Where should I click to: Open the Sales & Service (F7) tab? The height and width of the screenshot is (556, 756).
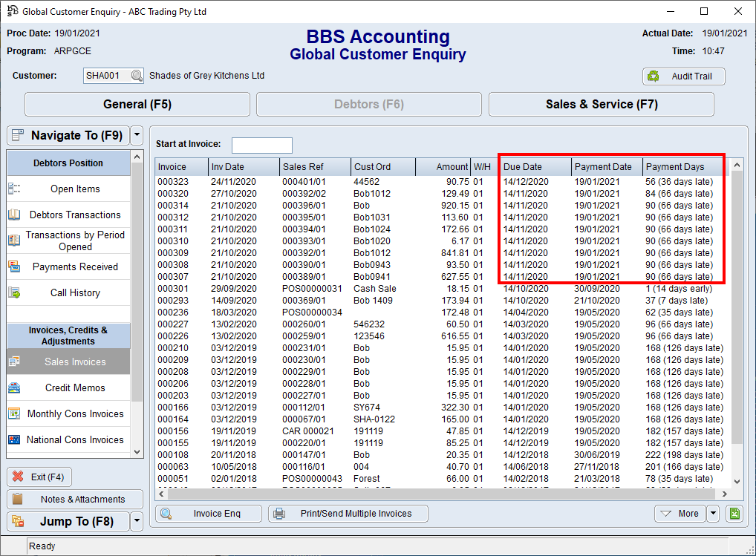click(x=600, y=104)
